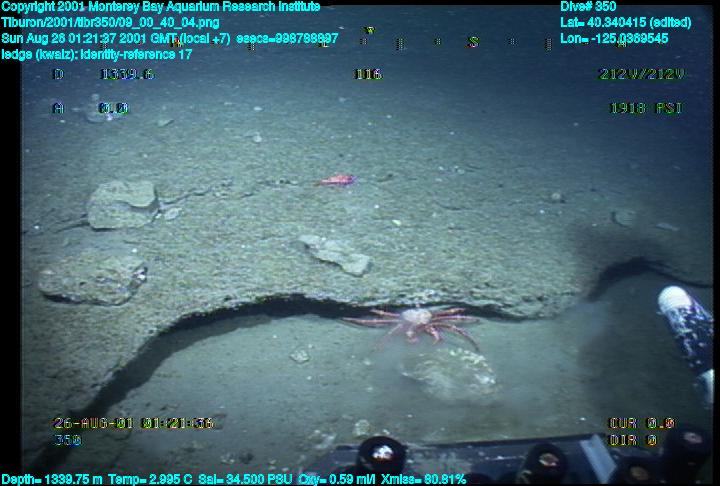Click the Monterey Bay Aquarium copyright line
Screen dimensions: 720x486
(161, 6)
